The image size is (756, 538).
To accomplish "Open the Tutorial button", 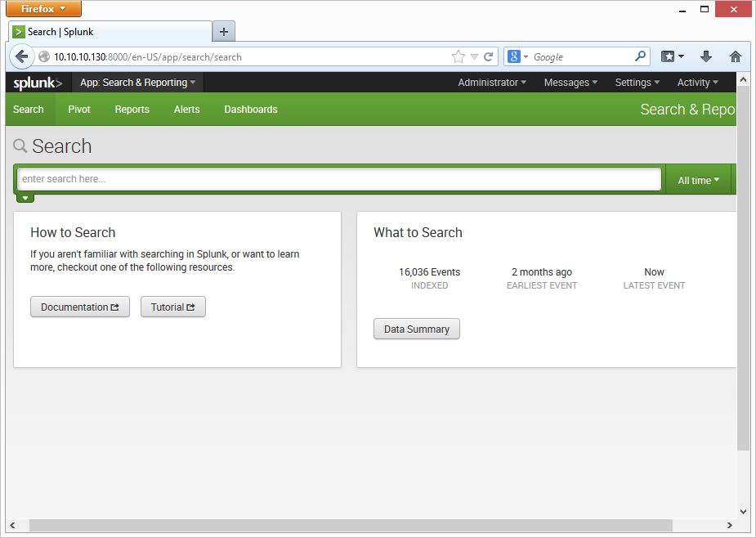I will point(173,307).
